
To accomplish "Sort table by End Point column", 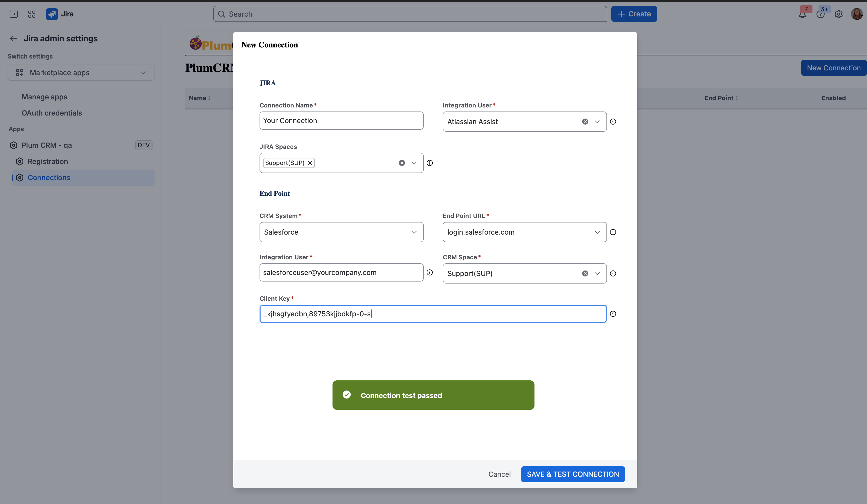I will pos(721,98).
